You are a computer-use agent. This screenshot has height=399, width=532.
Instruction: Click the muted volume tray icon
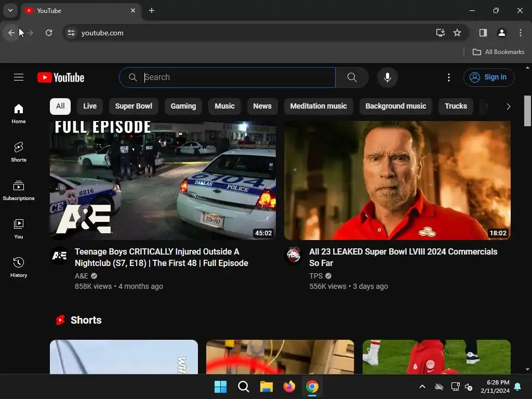[469, 387]
